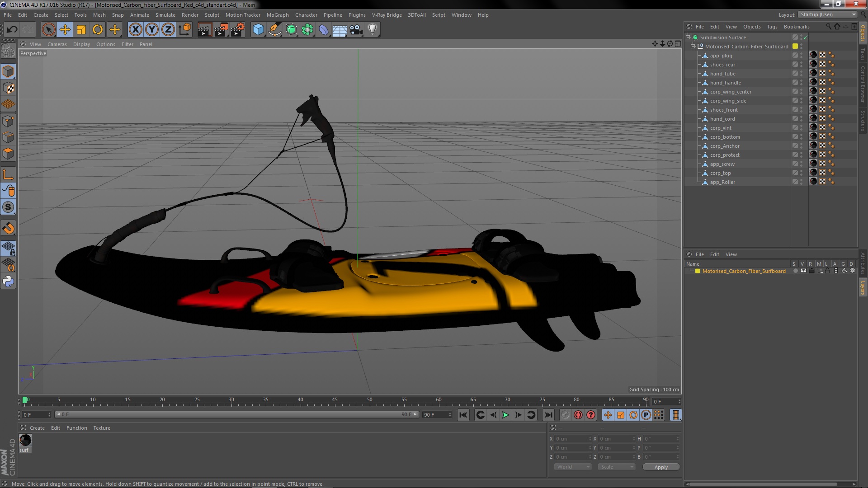The image size is (868, 488).
Task: Add a floor environment object
Action: tap(340, 30)
